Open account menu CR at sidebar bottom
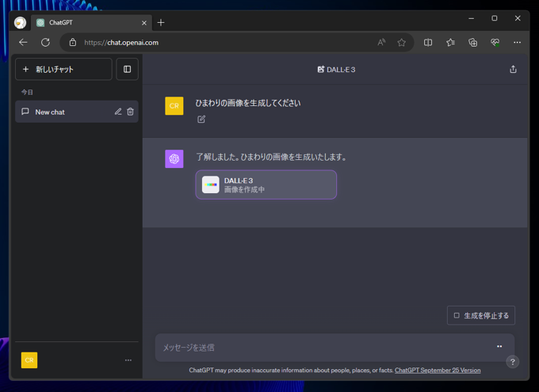Image resolution: width=539 pixels, height=392 pixels. pyautogui.click(x=29, y=360)
